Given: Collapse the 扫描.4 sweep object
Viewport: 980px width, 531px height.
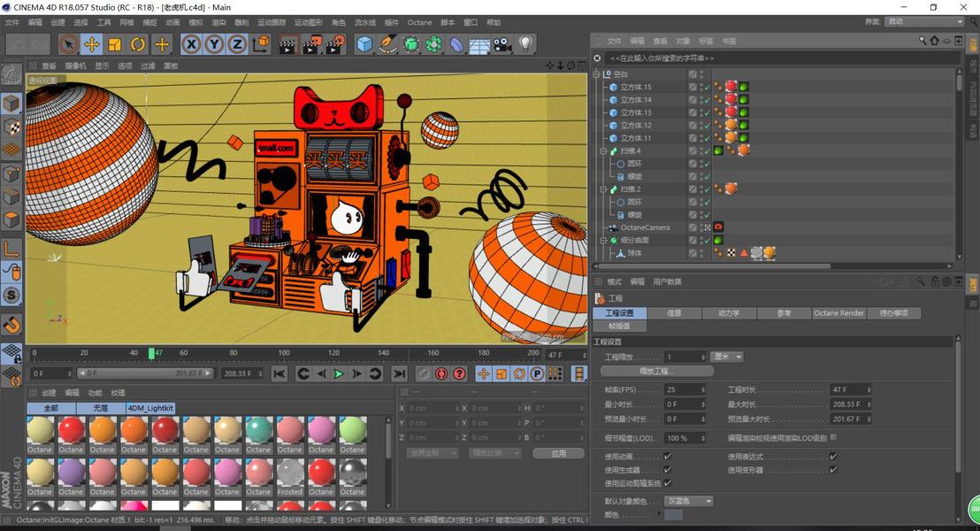Looking at the screenshot, I should tap(604, 150).
